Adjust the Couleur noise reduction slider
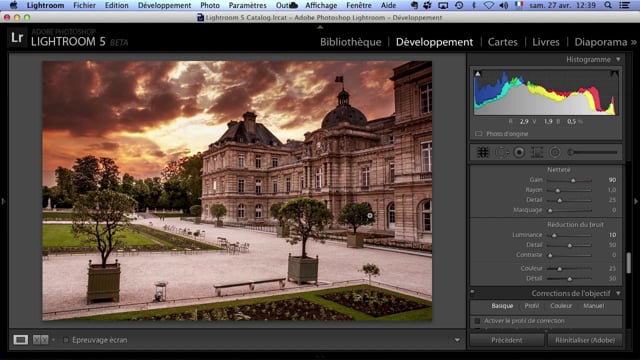Viewport: 640px width, 360px height. point(560,269)
